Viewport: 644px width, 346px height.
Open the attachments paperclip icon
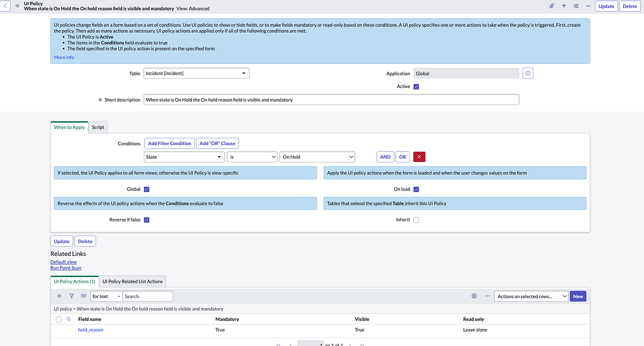coord(551,5)
